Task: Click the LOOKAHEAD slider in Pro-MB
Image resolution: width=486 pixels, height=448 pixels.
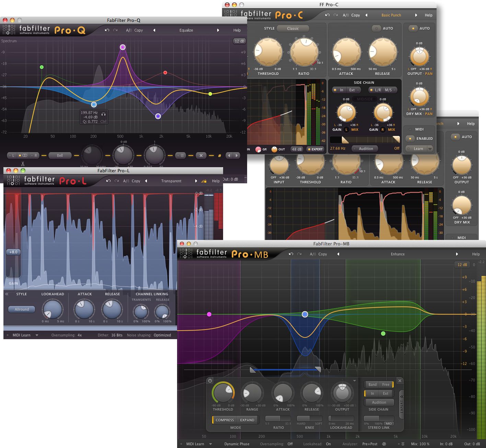Action: pyautogui.click(x=341, y=418)
